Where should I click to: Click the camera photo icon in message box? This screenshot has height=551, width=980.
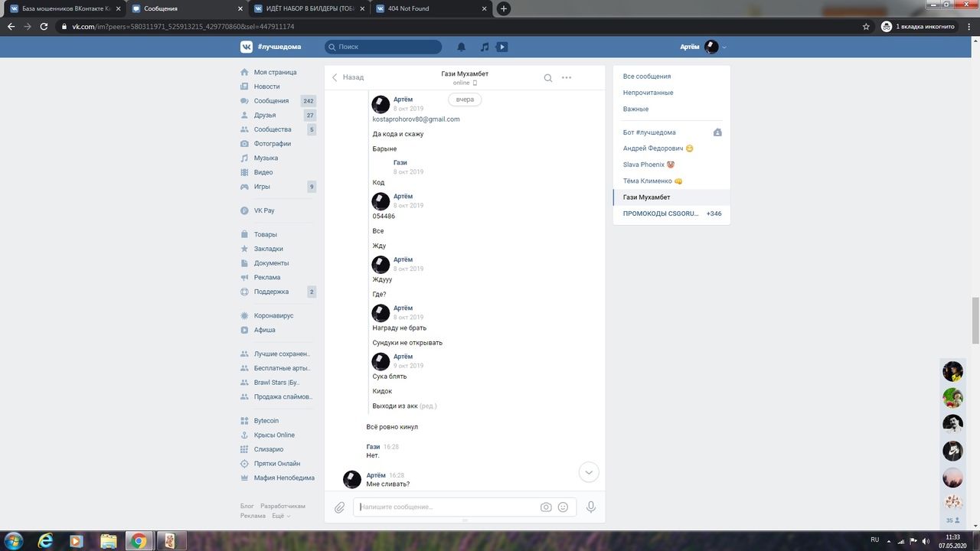546,507
